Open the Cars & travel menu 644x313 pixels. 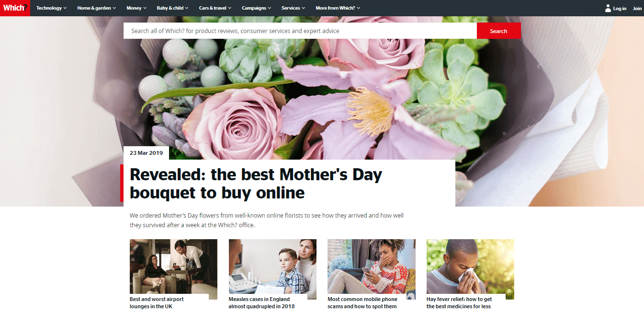(215, 8)
